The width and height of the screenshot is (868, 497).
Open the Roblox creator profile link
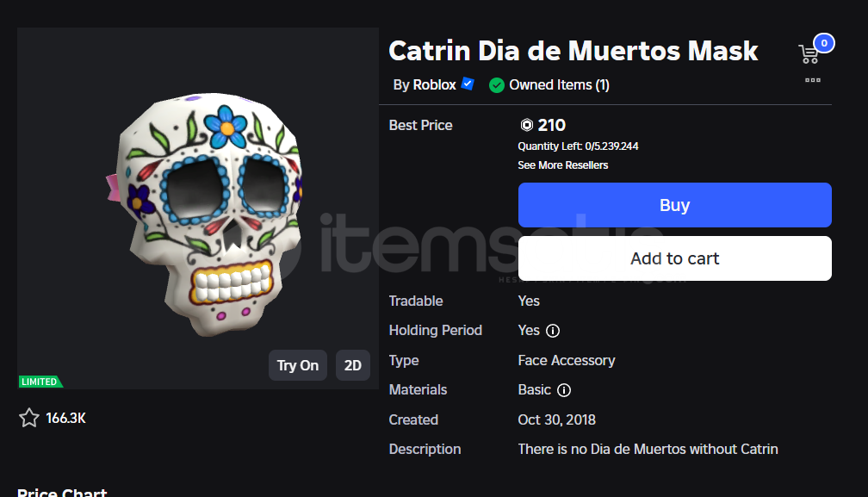point(434,85)
